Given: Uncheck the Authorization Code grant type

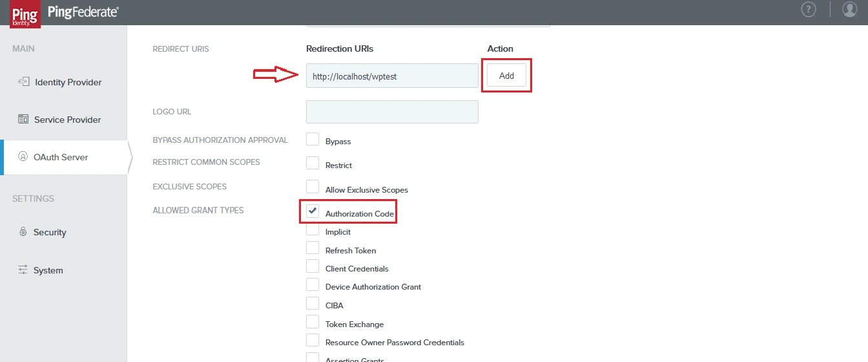Looking at the screenshot, I should tap(313, 211).
